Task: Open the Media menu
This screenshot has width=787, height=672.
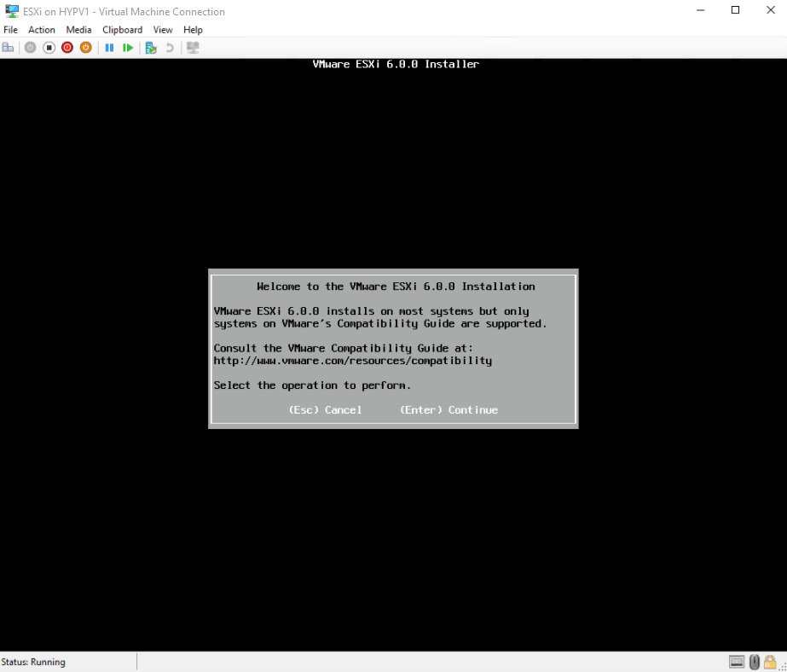Action: (78, 30)
